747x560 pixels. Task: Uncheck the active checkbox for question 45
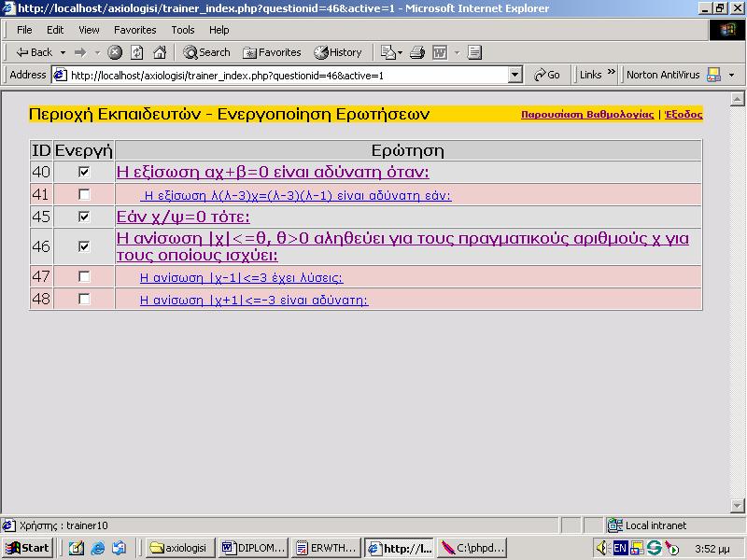pos(84,217)
